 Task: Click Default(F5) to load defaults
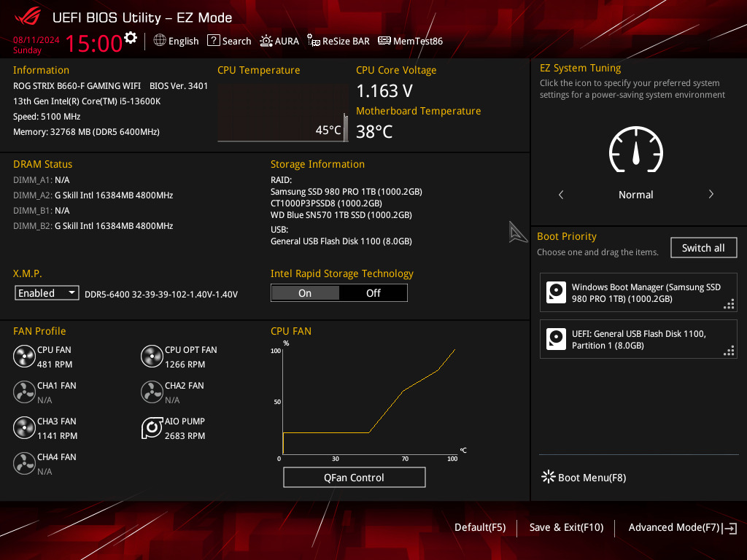pos(480,528)
